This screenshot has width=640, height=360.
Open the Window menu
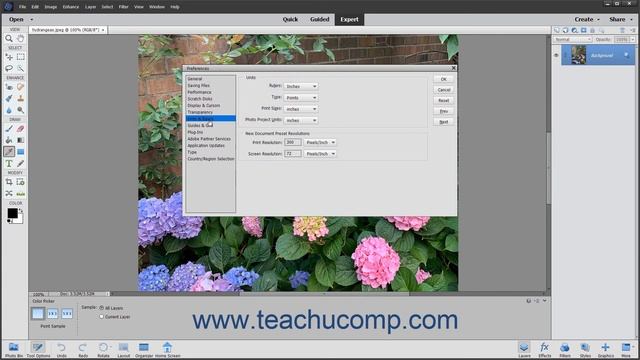(157, 7)
